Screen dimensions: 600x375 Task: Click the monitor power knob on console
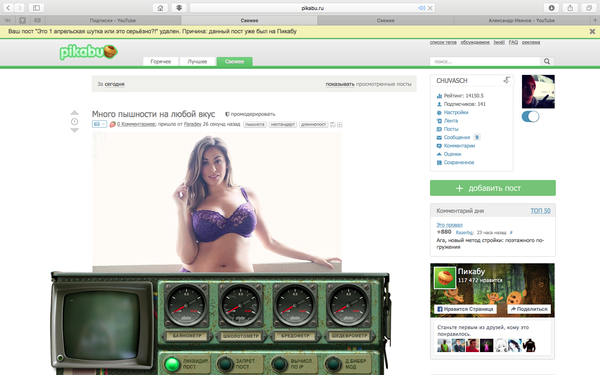tap(60, 358)
